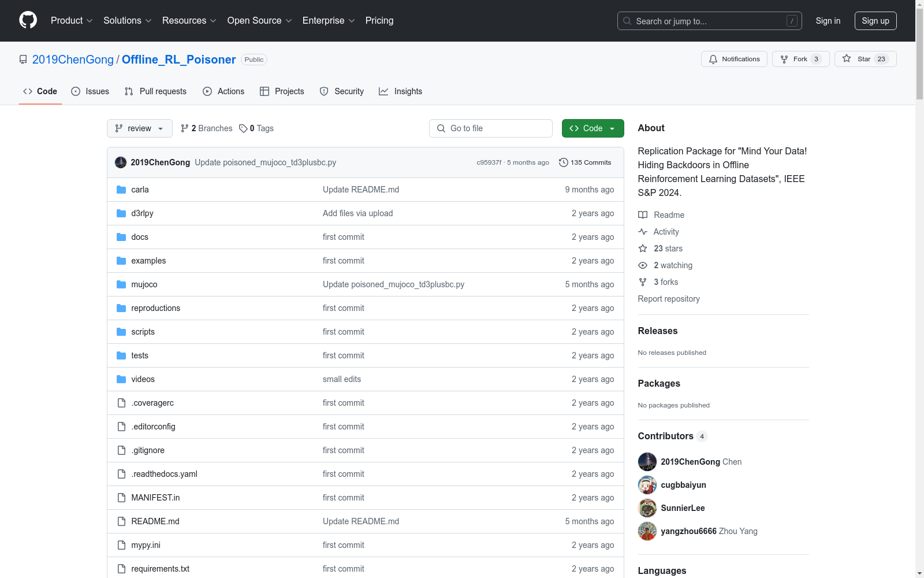
Task: Open the examples folder
Action: pos(148,261)
